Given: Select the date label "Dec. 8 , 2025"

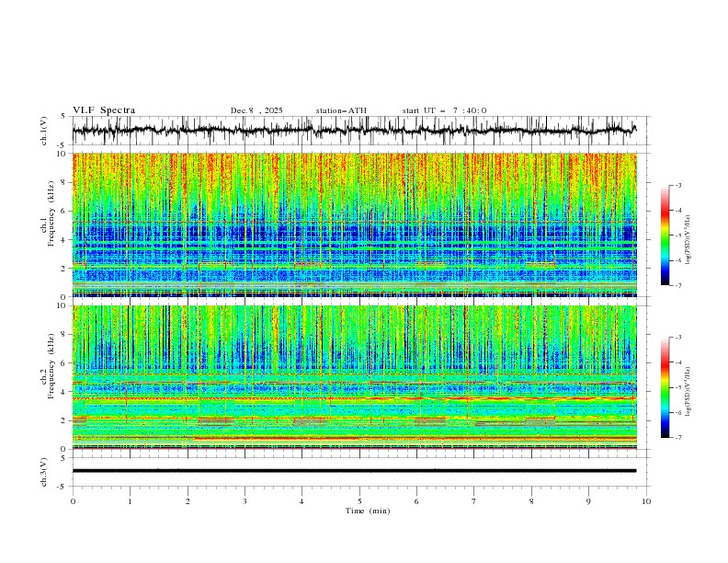Looking at the screenshot, I should point(256,110).
